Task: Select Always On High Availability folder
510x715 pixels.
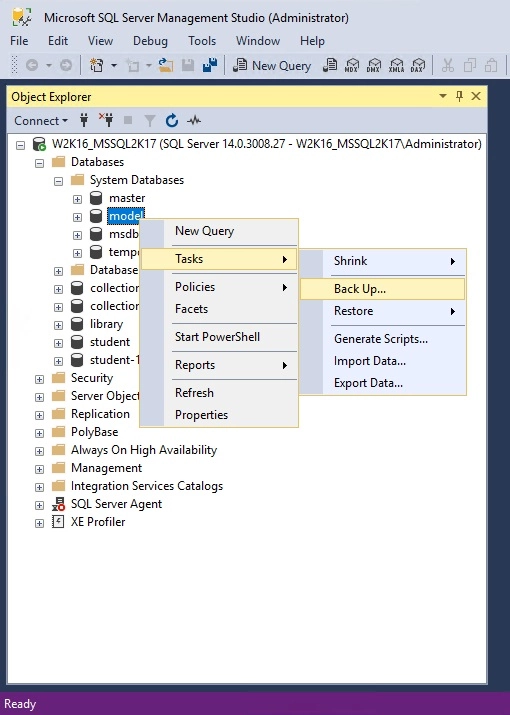Action: [144, 450]
